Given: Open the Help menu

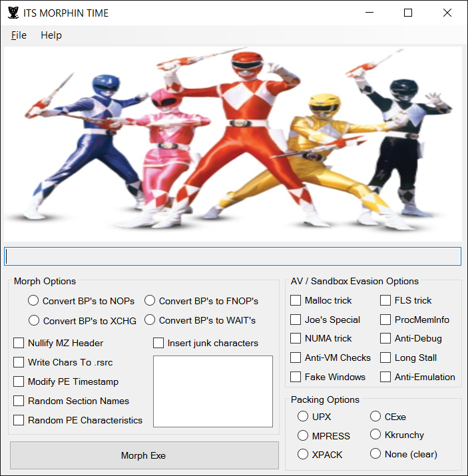Looking at the screenshot, I should (x=51, y=35).
